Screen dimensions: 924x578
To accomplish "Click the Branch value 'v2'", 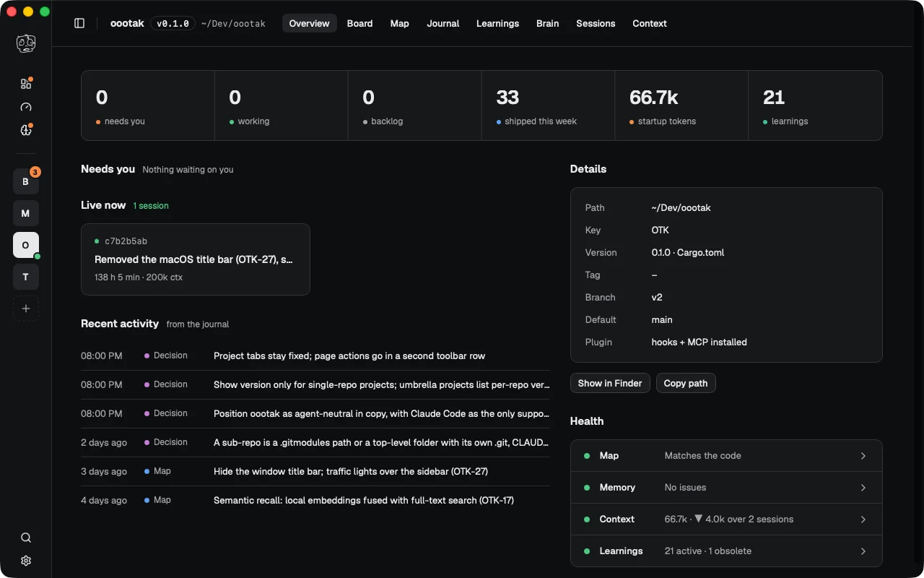I will (x=657, y=297).
